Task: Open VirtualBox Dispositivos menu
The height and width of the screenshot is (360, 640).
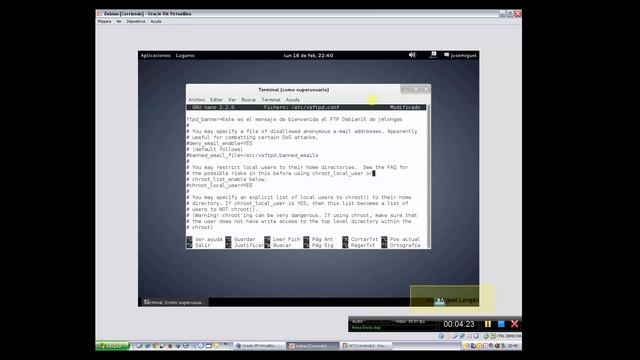Action: click(x=136, y=22)
